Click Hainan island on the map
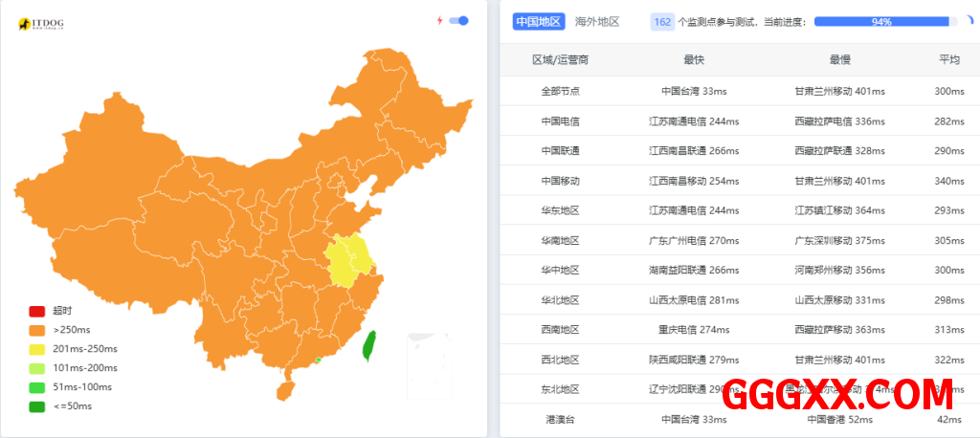 point(285,390)
